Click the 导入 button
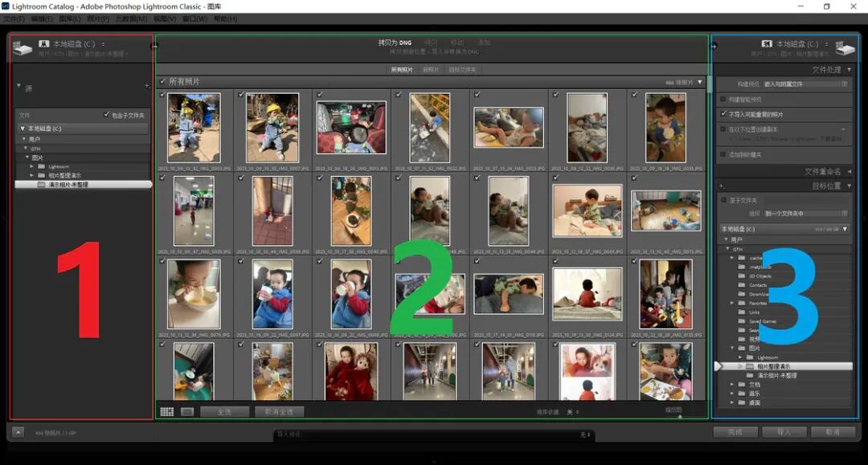868x465 pixels. (784, 432)
